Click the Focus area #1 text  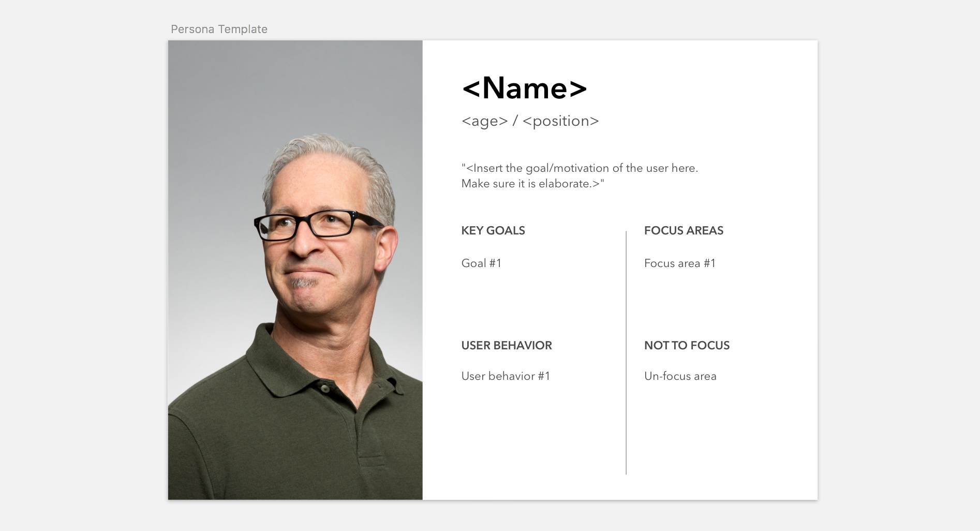tap(679, 263)
